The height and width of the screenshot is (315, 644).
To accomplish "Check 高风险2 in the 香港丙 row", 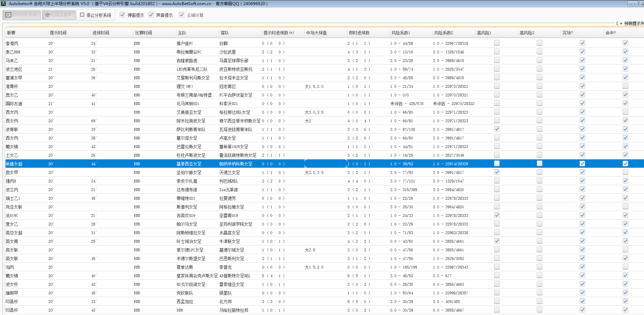I will coord(539,43).
